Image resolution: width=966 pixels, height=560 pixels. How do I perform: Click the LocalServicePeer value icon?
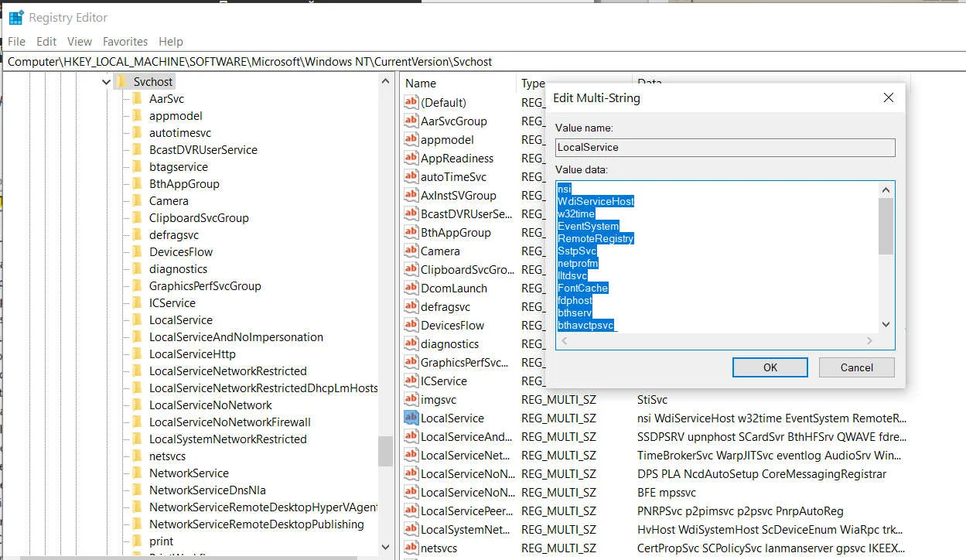tap(411, 510)
